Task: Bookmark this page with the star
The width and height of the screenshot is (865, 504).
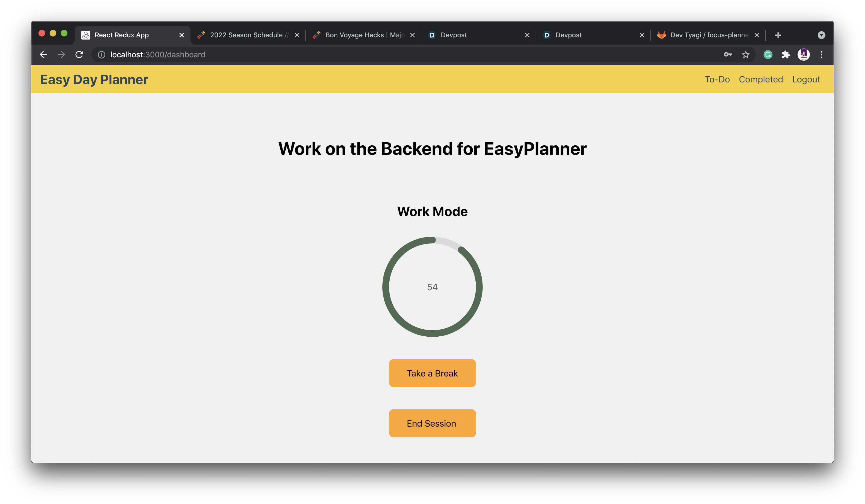Action: point(745,55)
